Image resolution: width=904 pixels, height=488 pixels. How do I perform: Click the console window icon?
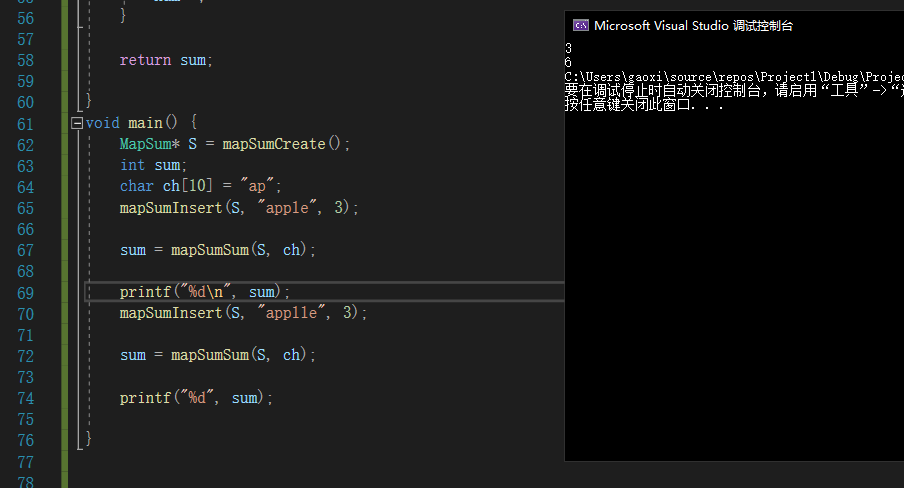[581, 25]
